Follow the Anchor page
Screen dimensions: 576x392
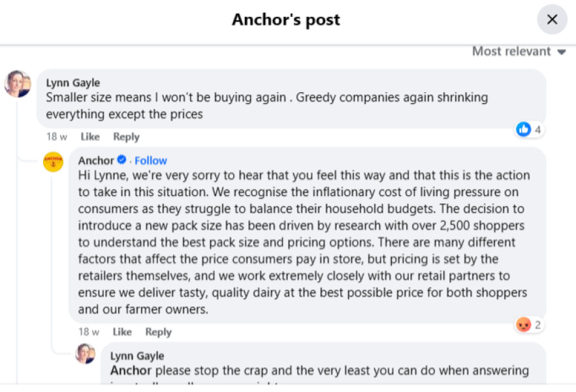151,160
